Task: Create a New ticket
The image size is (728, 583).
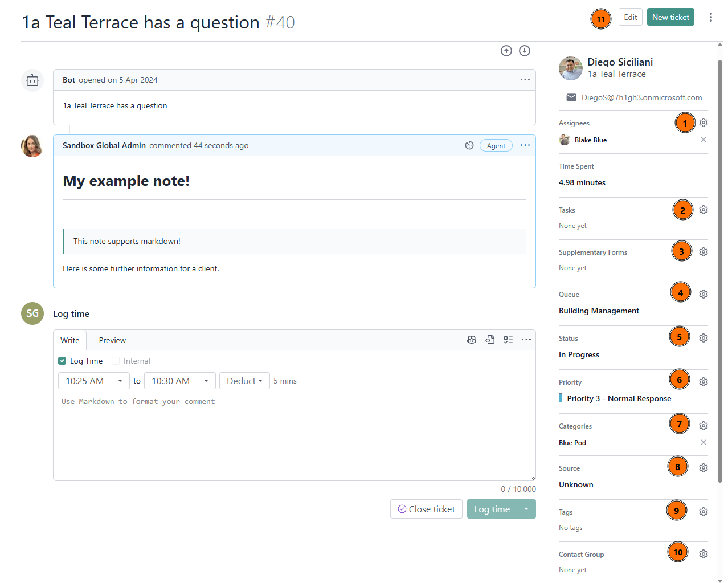Action: pyautogui.click(x=670, y=17)
